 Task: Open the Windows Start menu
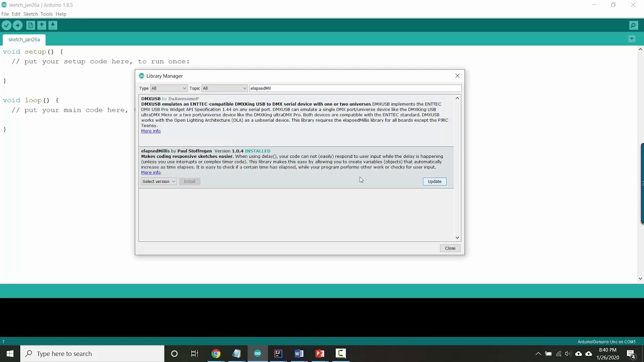coord(10,353)
